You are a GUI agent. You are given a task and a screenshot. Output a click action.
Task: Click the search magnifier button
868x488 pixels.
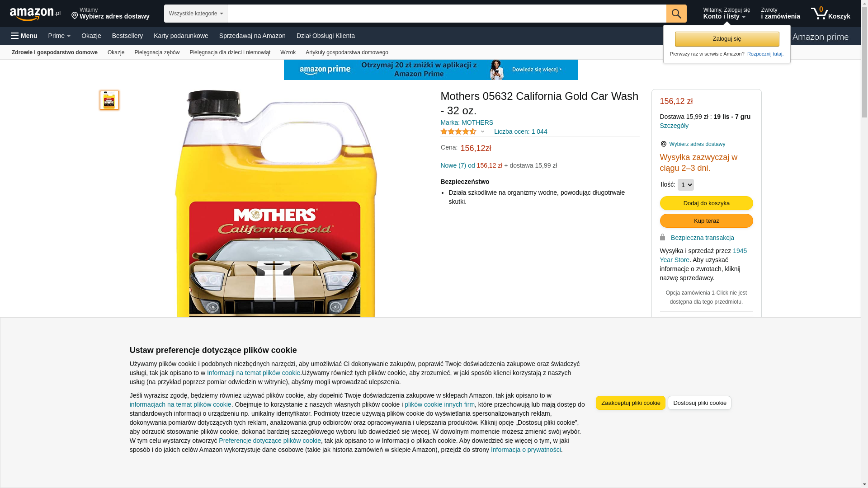676,14
